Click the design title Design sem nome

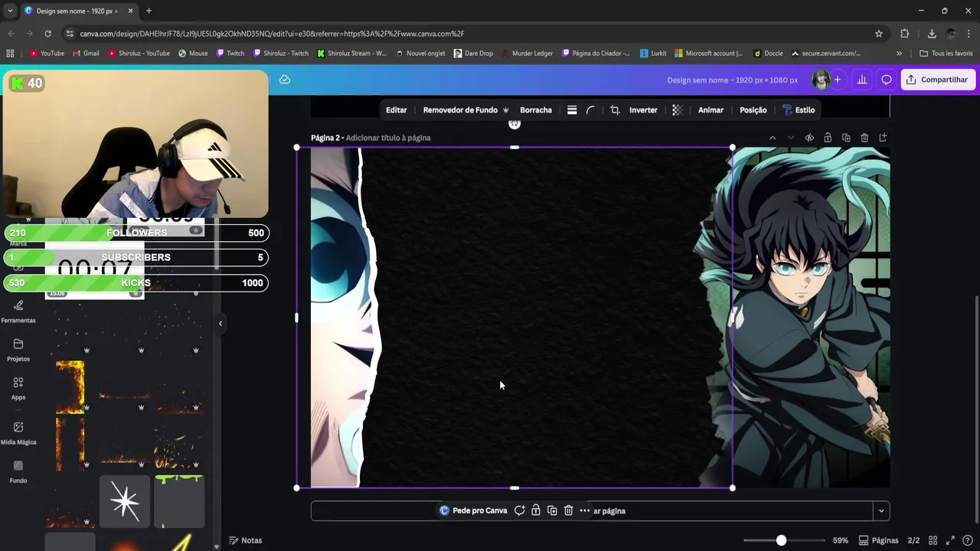732,80
